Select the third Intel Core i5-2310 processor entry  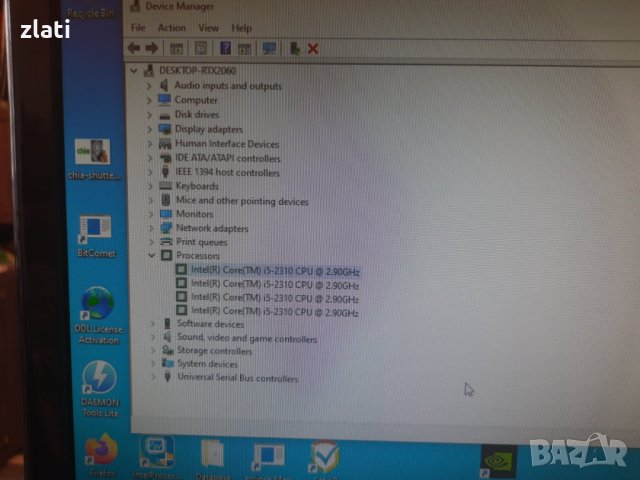[x=275, y=298]
